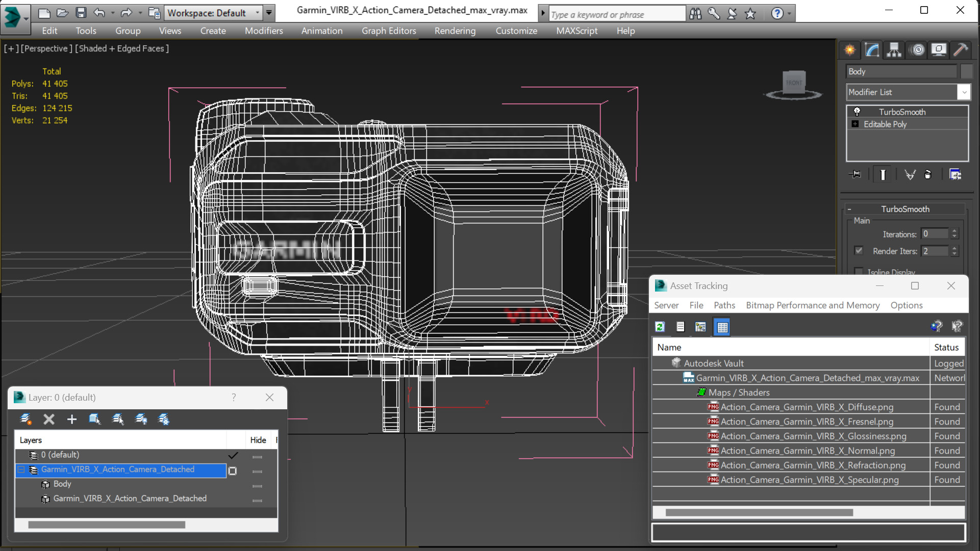Save the scene with Save icon

81,13
